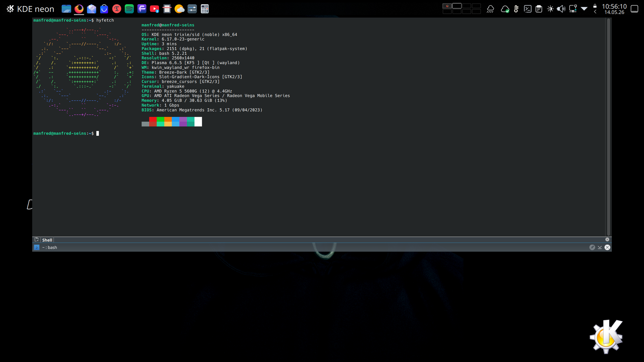This screenshot has height=362, width=644.
Task: Open the mail client icon
Action: [x=92, y=9]
